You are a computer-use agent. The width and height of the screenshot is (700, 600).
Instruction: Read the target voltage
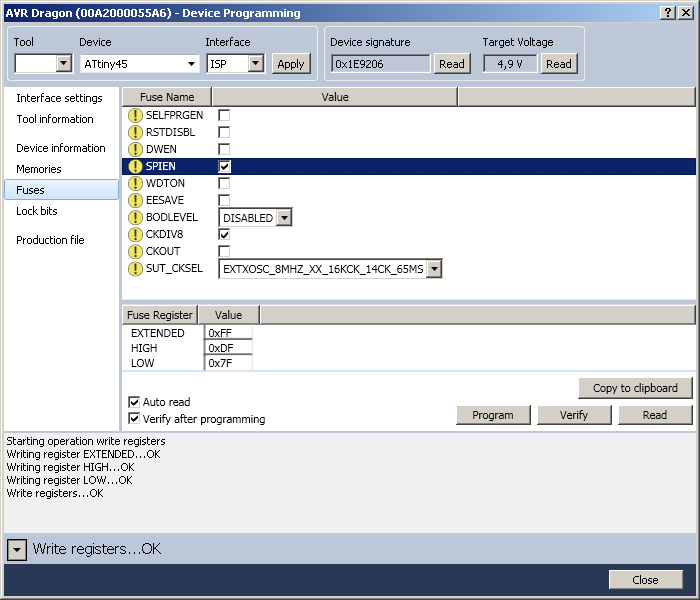559,64
